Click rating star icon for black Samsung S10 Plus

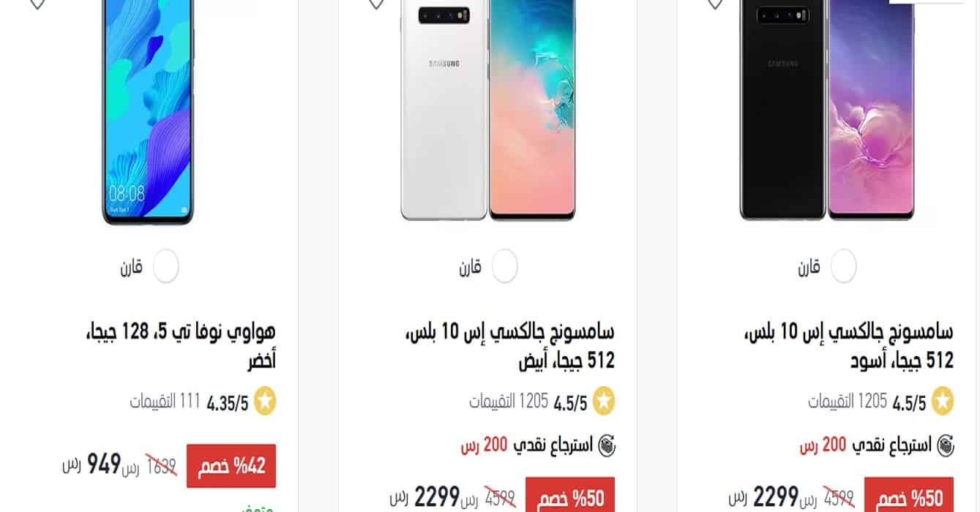pyautogui.click(x=943, y=402)
